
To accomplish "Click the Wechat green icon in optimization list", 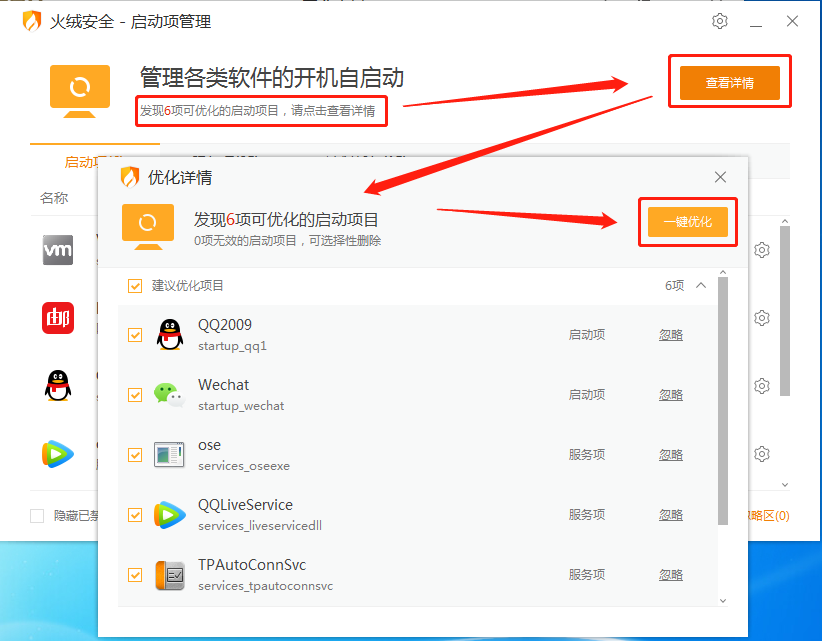I will click(169, 394).
